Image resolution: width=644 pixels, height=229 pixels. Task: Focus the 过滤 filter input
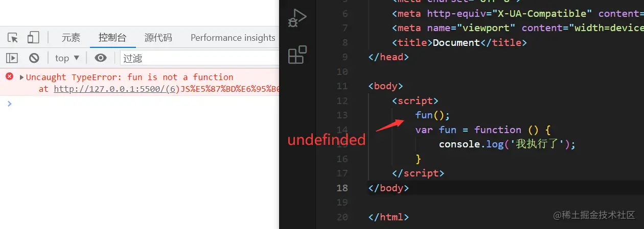pos(199,58)
